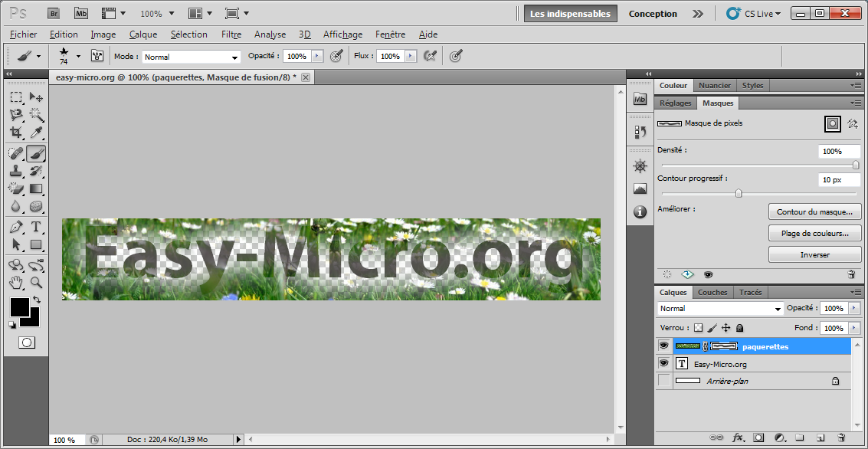Select the Pen tool
Image resolution: width=868 pixels, height=449 pixels.
[x=17, y=227]
